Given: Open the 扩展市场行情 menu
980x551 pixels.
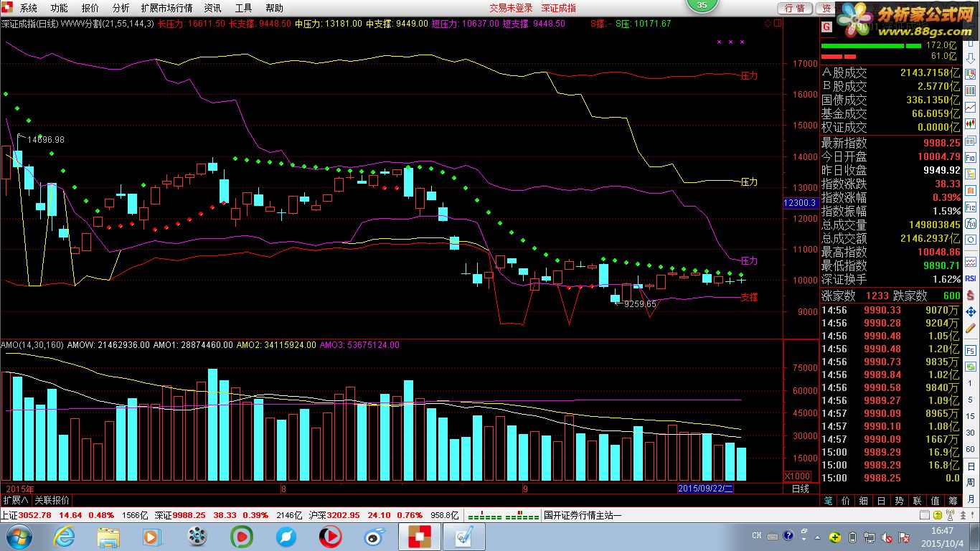Looking at the screenshot, I should (166, 8).
